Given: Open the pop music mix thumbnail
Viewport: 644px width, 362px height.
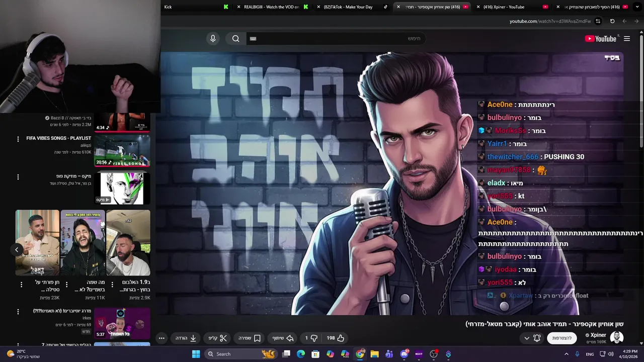Looking at the screenshot, I should (122, 189).
